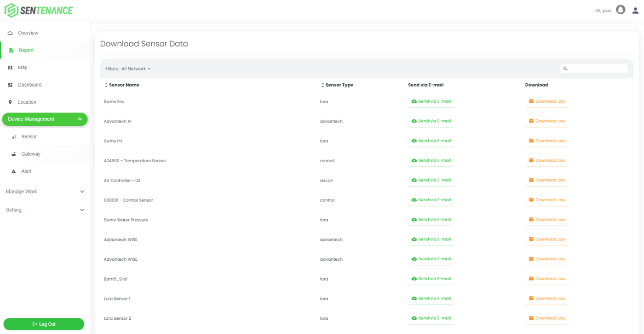Viewport: 644px width, 334px height.
Task: Click the Overview cloud icon
Action: [10, 33]
